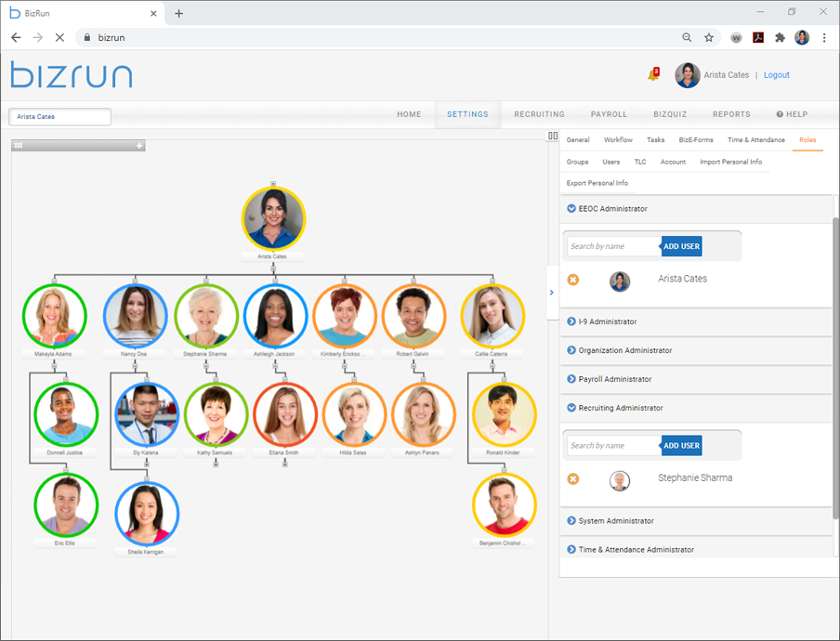Select Sheila Kerrigan photo in org chart
The image size is (840, 641).
coord(146,514)
